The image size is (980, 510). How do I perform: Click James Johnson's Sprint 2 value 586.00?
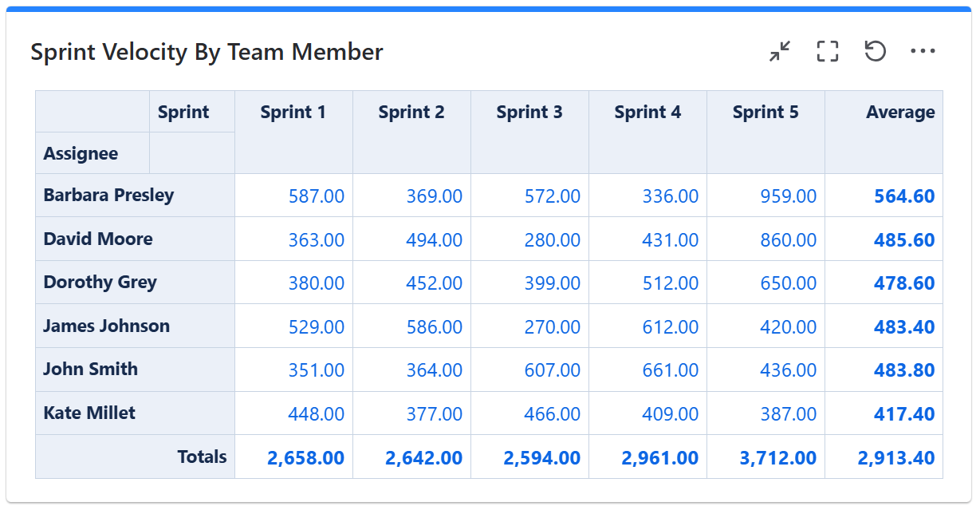(435, 327)
